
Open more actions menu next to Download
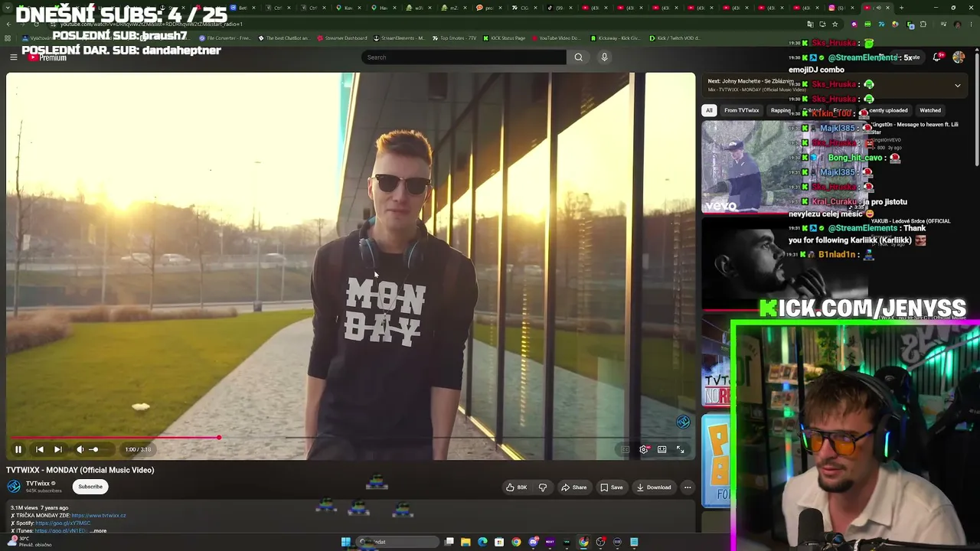pyautogui.click(x=688, y=487)
